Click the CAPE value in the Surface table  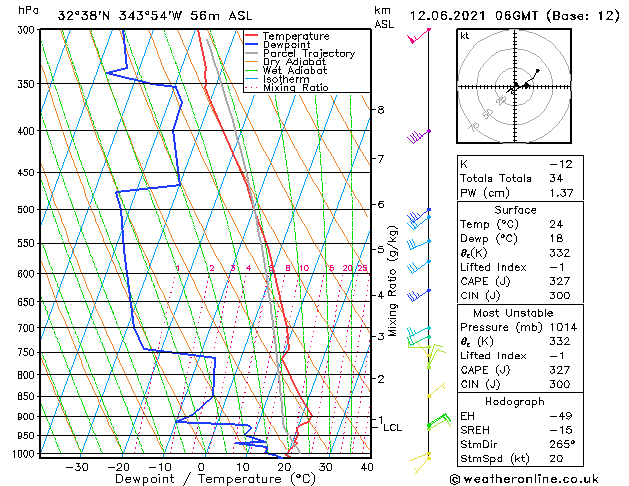(x=560, y=281)
